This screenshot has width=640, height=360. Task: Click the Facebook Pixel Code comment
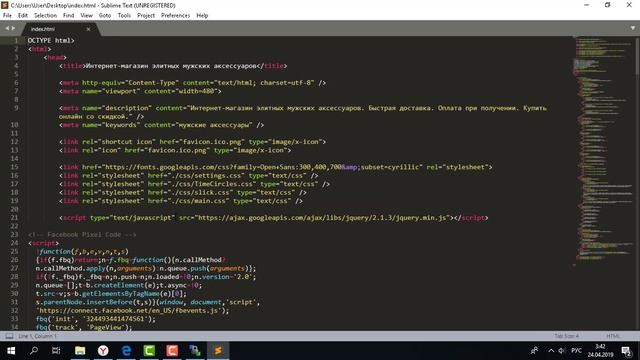[x=82, y=235]
